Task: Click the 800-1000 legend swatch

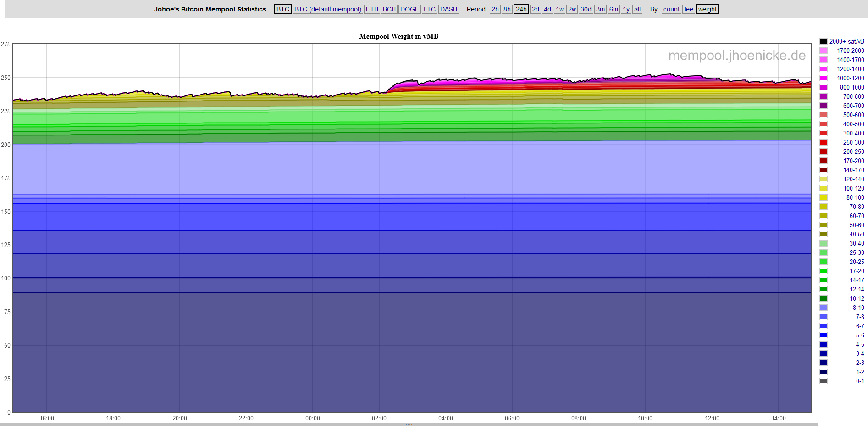Action: pyautogui.click(x=824, y=87)
